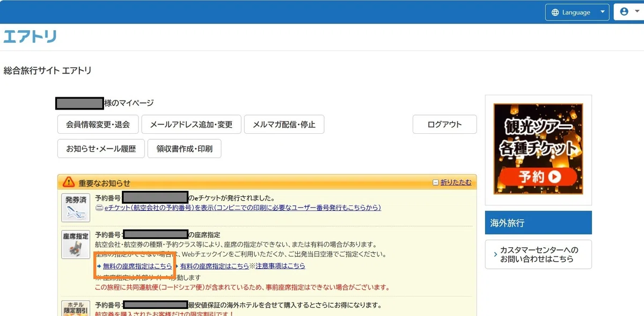644x316 pixels.
Task: Open the eチケット display link
Action: point(242,207)
